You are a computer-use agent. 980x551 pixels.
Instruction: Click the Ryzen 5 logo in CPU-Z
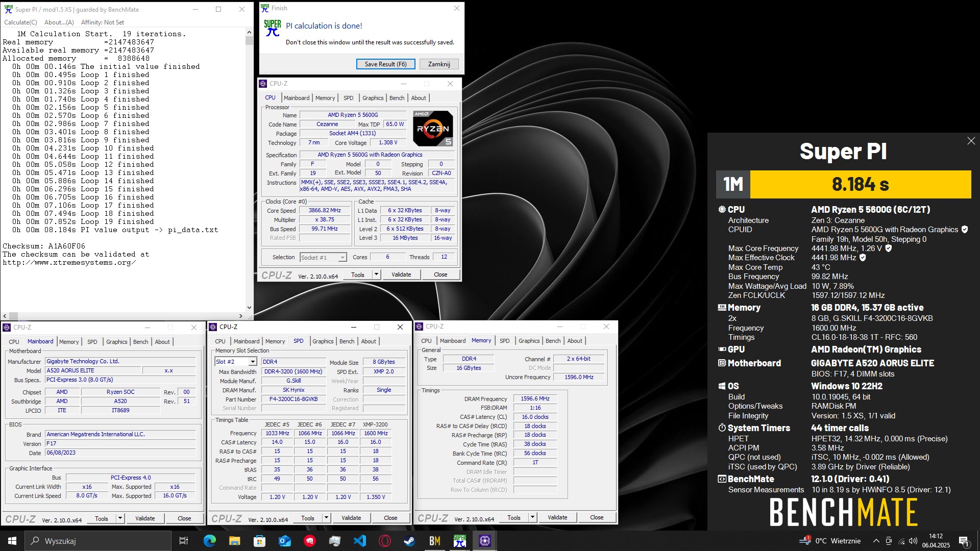(x=432, y=129)
